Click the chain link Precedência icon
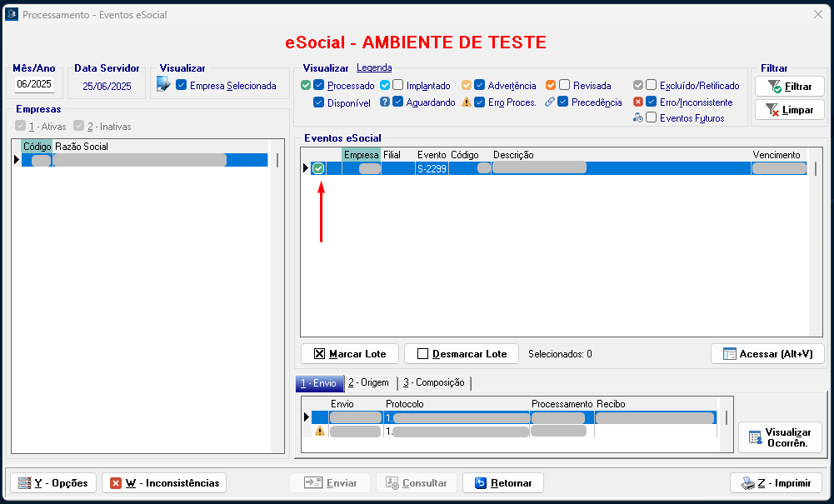The image size is (834, 504). [x=550, y=102]
